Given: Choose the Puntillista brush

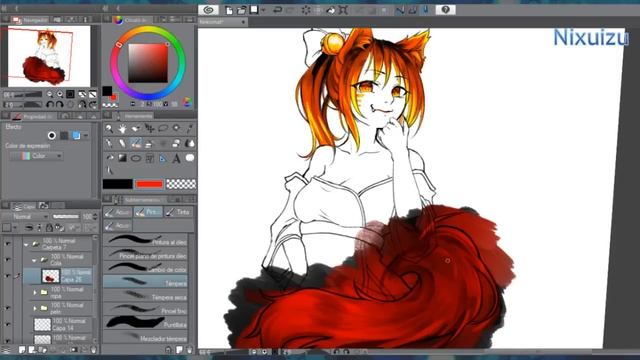Looking at the screenshot, I should point(146,323).
